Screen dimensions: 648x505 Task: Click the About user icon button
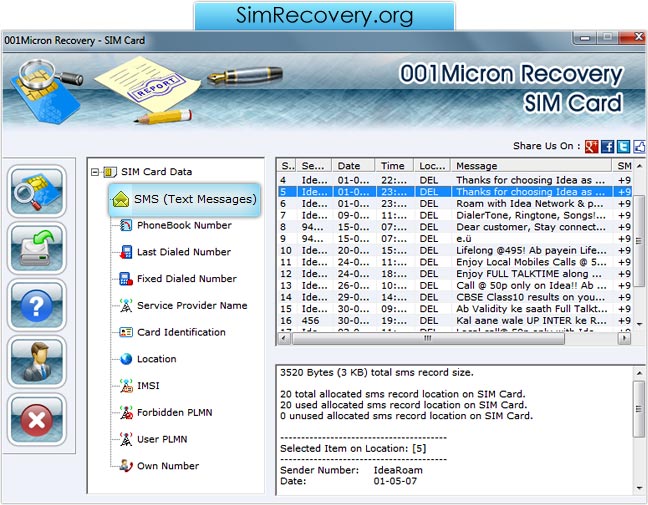click(x=37, y=362)
